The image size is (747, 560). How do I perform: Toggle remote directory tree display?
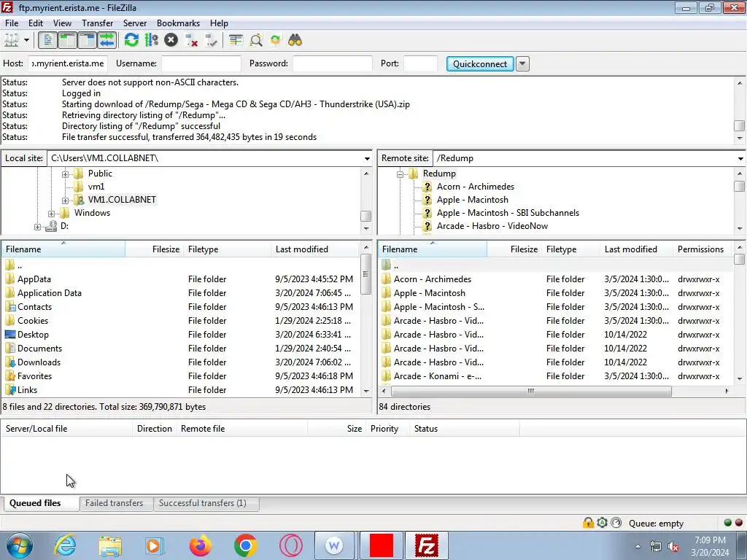click(x=88, y=41)
